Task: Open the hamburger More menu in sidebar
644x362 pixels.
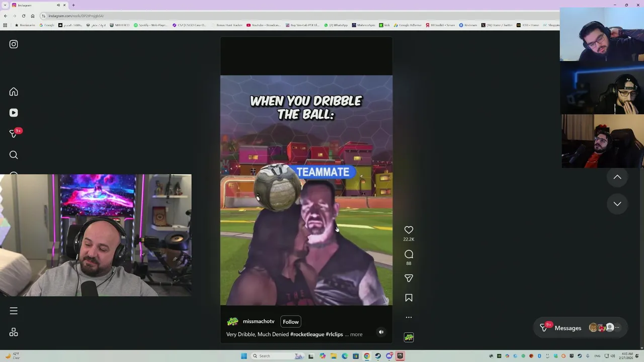Action: (x=14, y=311)
